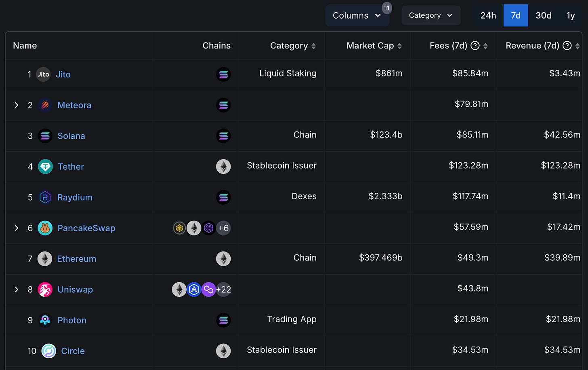Click the Ethereum chain icon in PancakeSwap row
This screenshot has height=370, width=588.
(194, 228)
